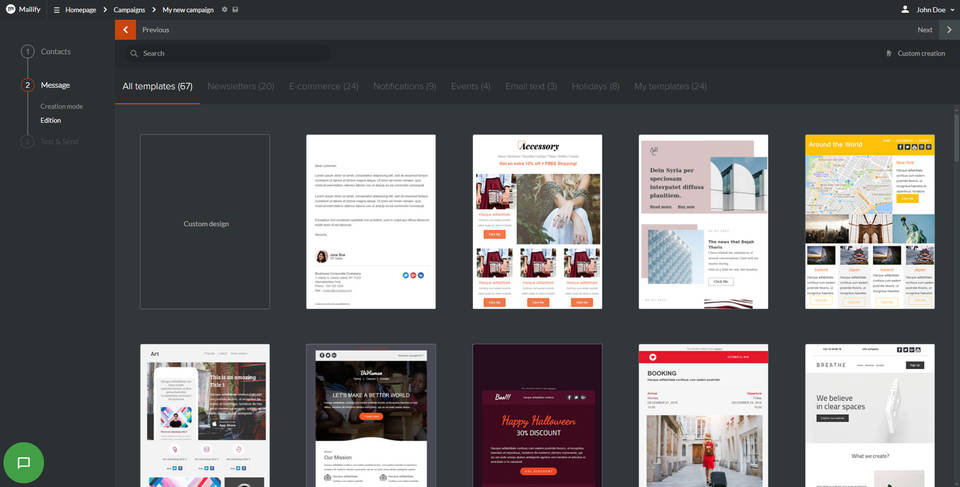The height and width of the screenshot is (487, 960).
Task: Click the Next arrow button
Action: click(949, 30)
